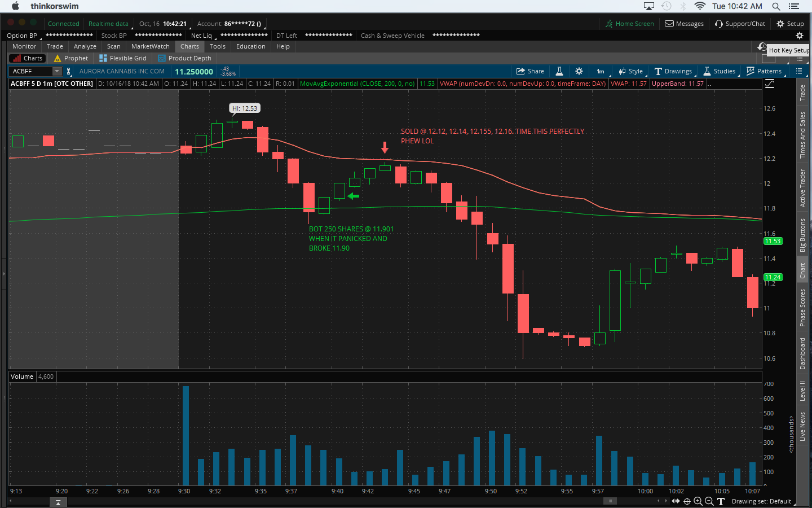Click the Connected status indicator
This screenshot has width=812, height=508.
(63, 24)
